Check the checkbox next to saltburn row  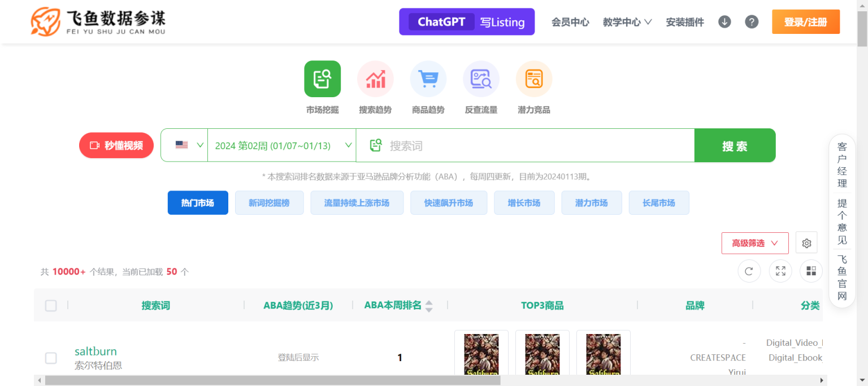[51, 358]
